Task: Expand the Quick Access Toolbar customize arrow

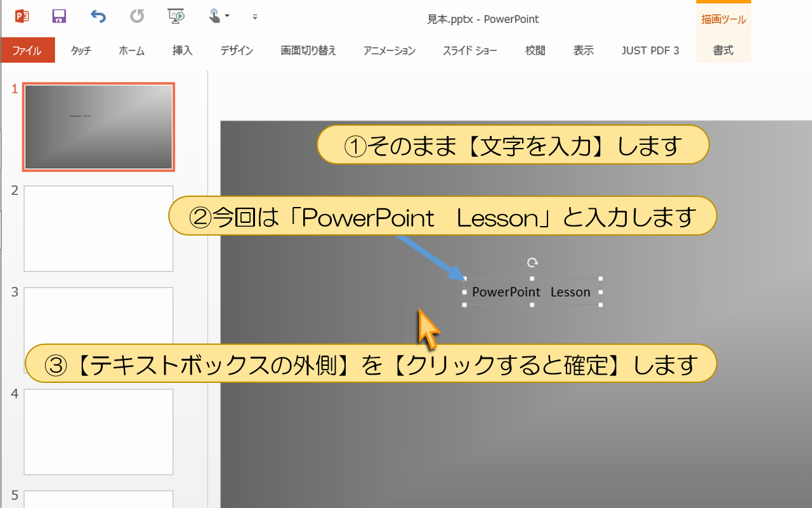Action: (x=255, y=17)
